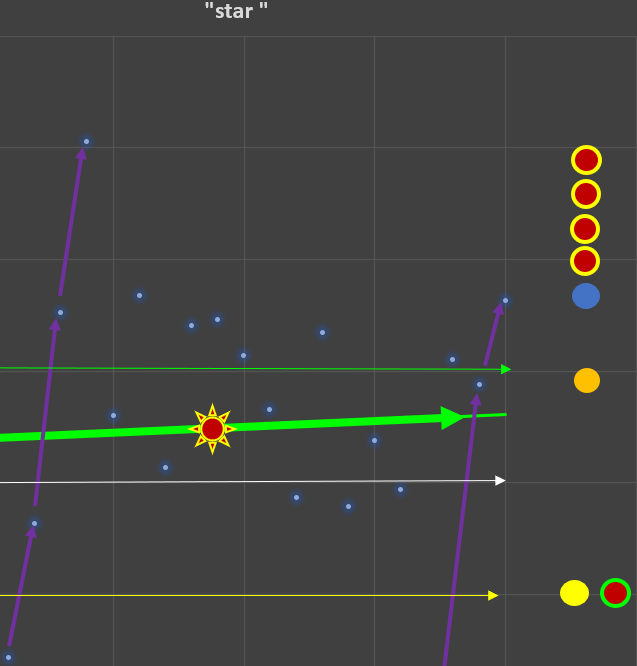Select the "star" chart title text
Viewport: 637px width, 666px height.
(236, 11)
